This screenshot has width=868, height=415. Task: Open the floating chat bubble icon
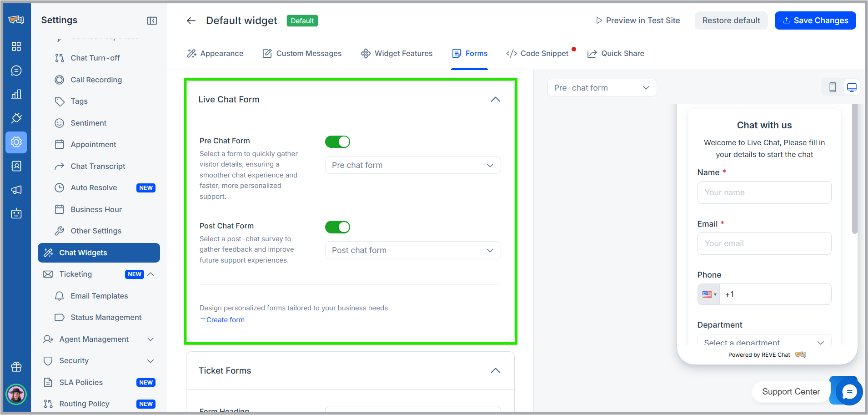coord(849,392)
